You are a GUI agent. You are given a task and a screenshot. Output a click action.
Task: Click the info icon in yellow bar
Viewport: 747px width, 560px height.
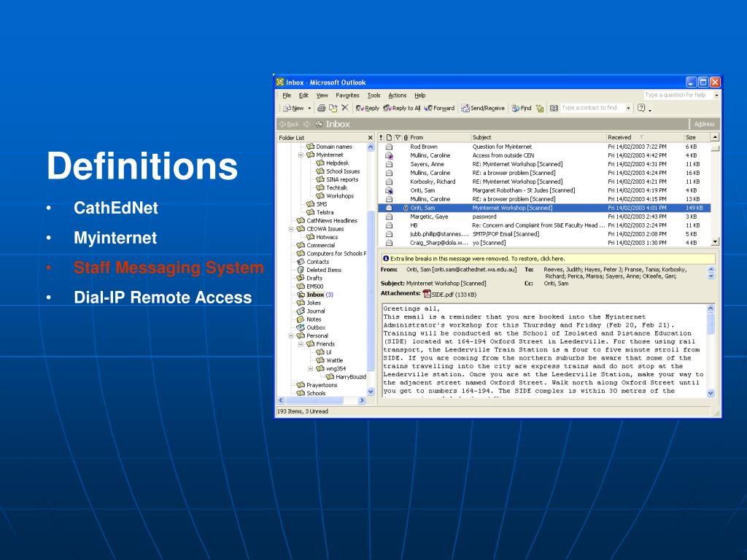[x=386, y=259]
